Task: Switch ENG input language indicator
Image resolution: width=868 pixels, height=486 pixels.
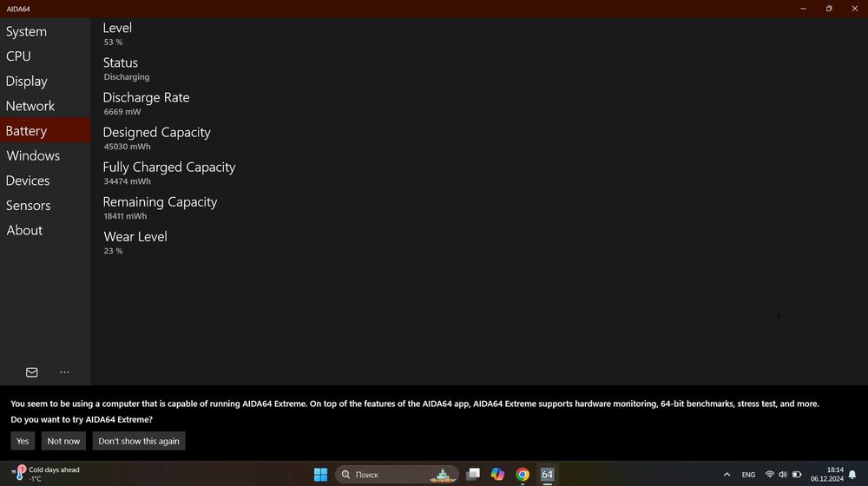Action: (748, 475)
